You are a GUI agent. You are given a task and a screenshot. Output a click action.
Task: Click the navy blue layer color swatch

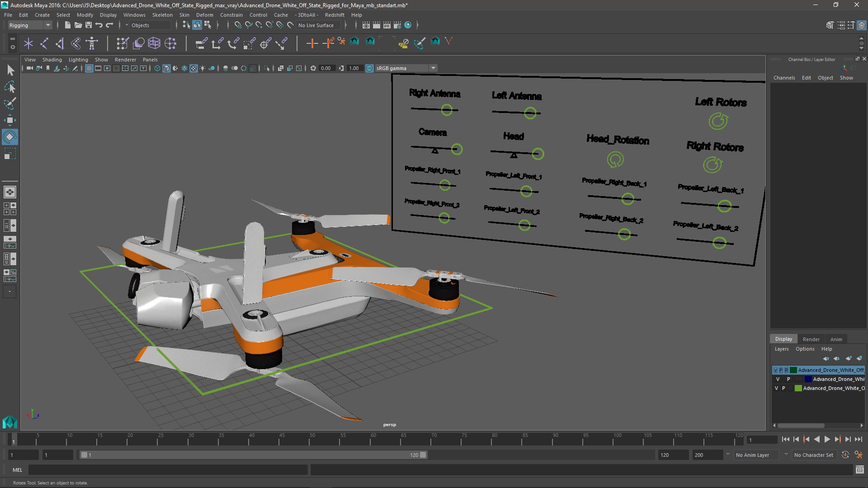tap(808, 379)
